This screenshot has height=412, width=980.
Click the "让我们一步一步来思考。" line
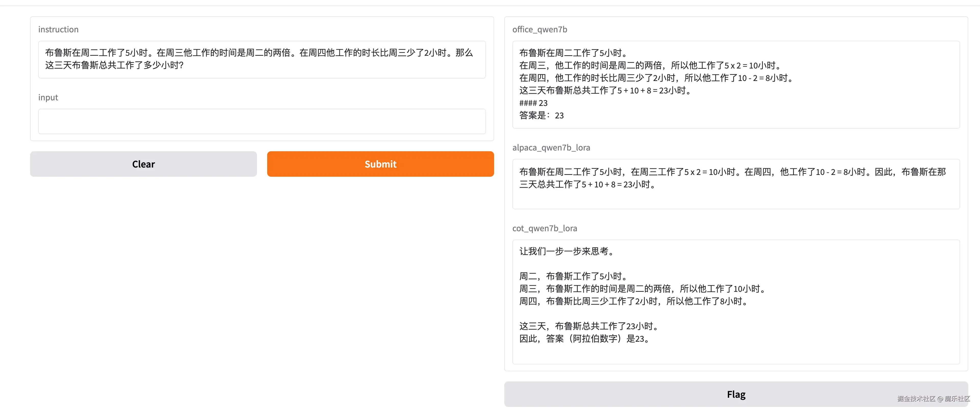pyautogui.click(x=566, y=251)
